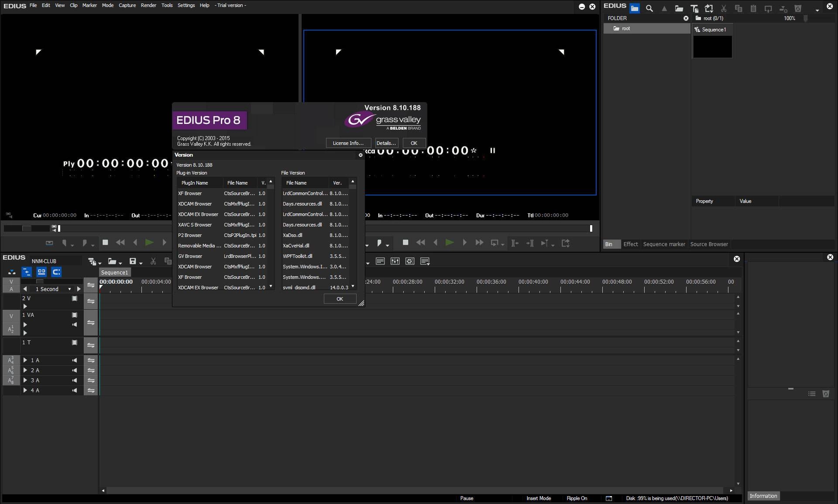Image resolution: width=838 pixels, height=504 pixels.
Task: Click the Add to Timeline icon in Bin toolbar
Action: (783, 8)
